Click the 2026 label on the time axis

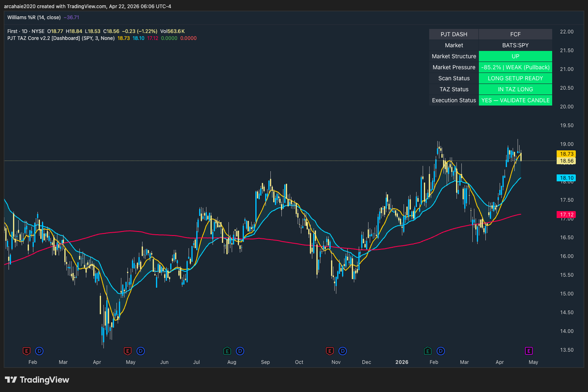(x=402, y=362)
